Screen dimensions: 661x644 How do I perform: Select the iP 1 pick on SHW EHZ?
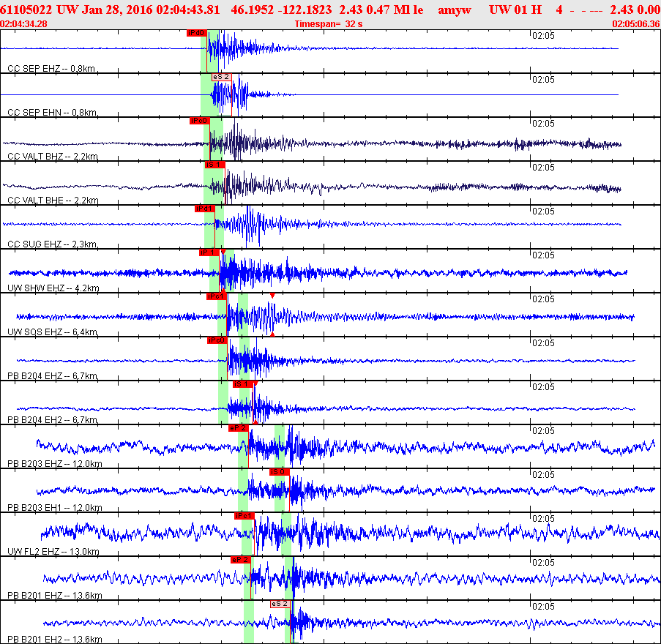(x=209, y=252)
